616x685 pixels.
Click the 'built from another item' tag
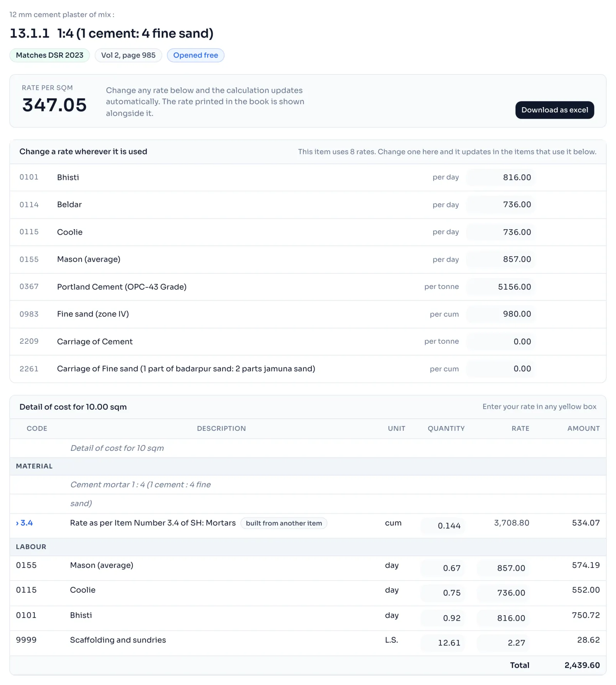click(284, 523)
